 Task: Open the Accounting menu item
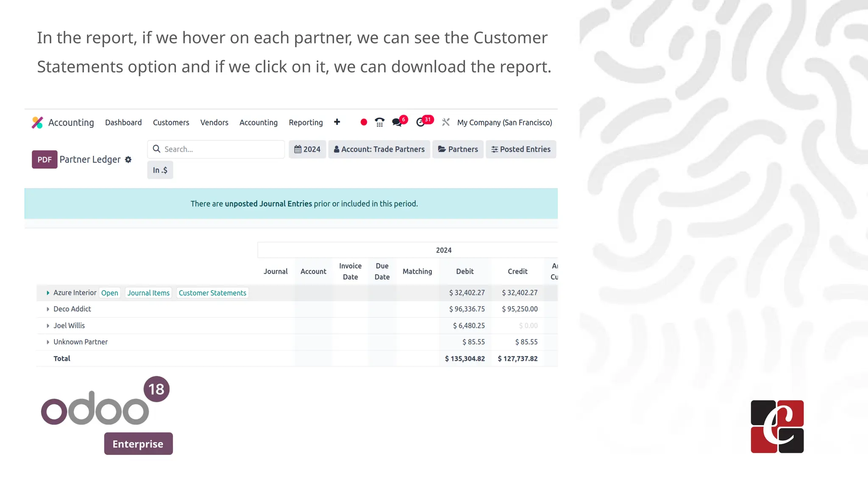pyautogui.click(x=259, y=122)
